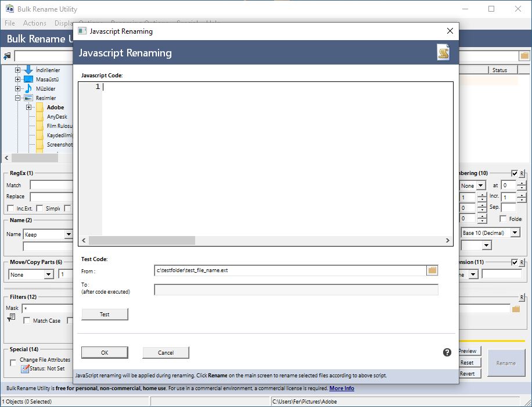Open the Name Keep dropdown
The width and height of the screenshot is (532, 407).
click(69, 234)
